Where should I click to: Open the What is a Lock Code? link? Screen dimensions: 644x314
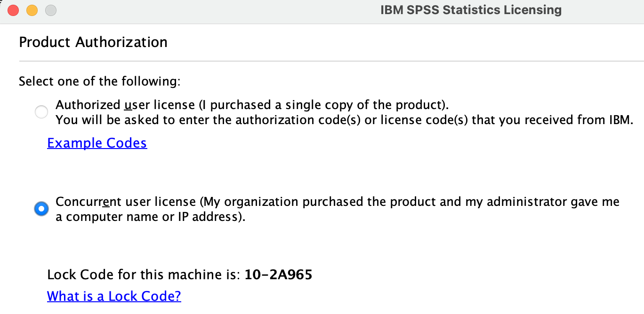[x=114, y=296]
